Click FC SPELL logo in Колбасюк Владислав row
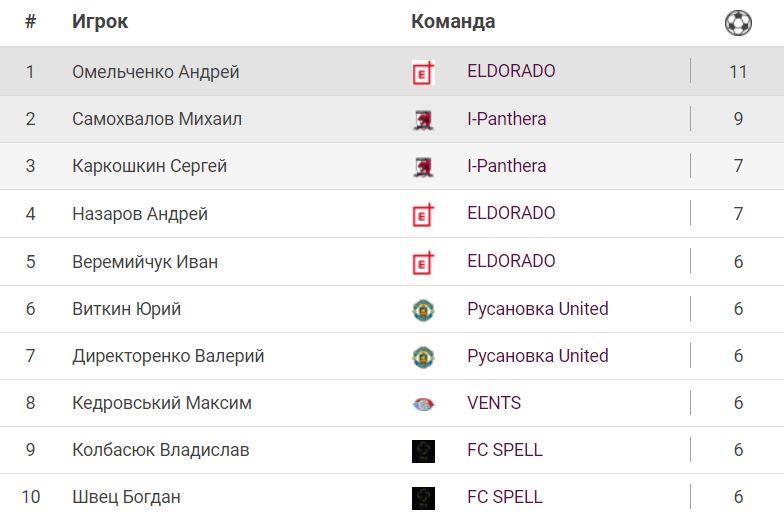Screen dimensions: 784x524 coord(423,451)
